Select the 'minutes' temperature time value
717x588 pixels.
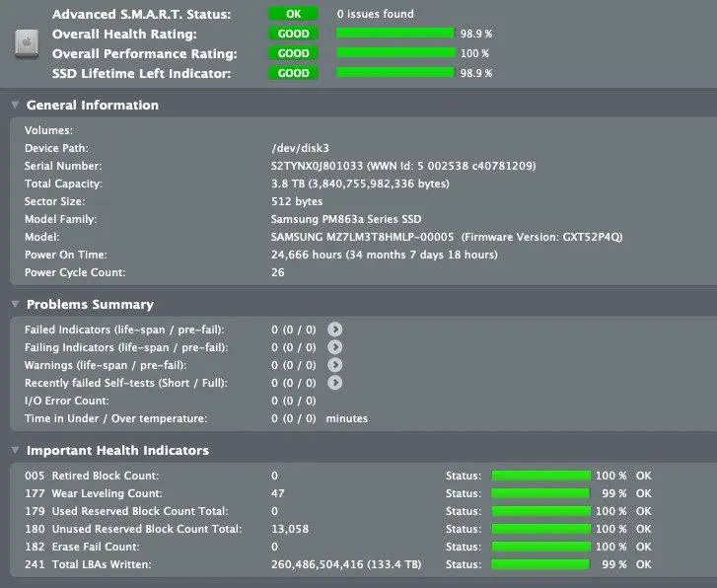point(346,418)
